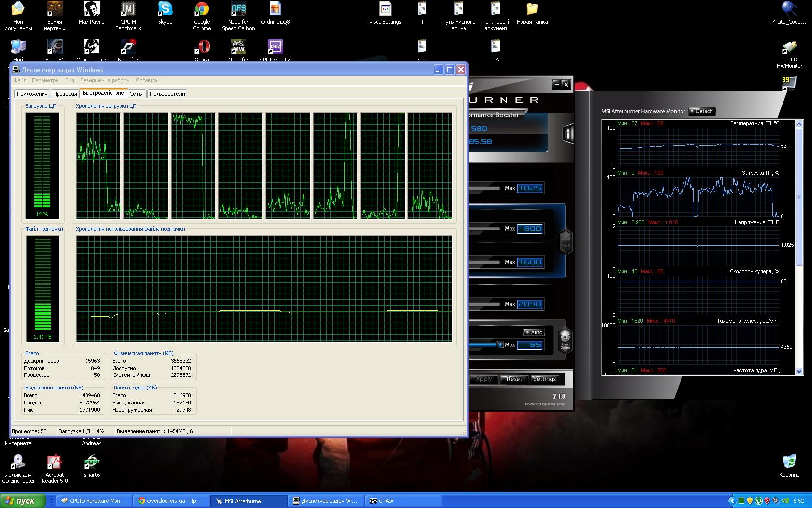812x508 pixels.
Task: Open Afterburner Settings
Action: point(545,379)
